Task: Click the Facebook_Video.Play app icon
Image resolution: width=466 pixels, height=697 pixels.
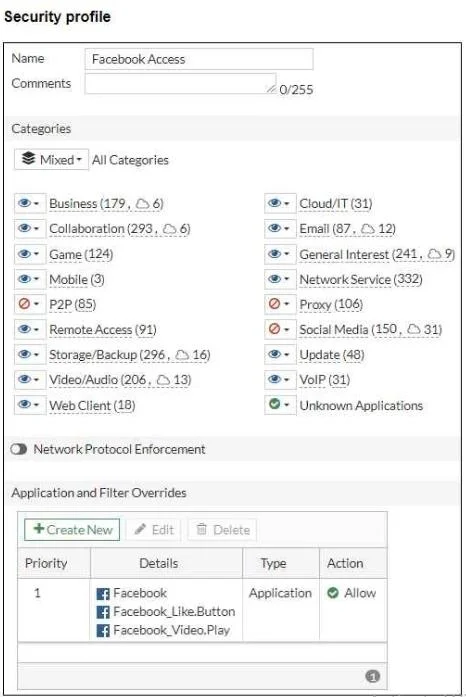Action: (x=103, y=630)
